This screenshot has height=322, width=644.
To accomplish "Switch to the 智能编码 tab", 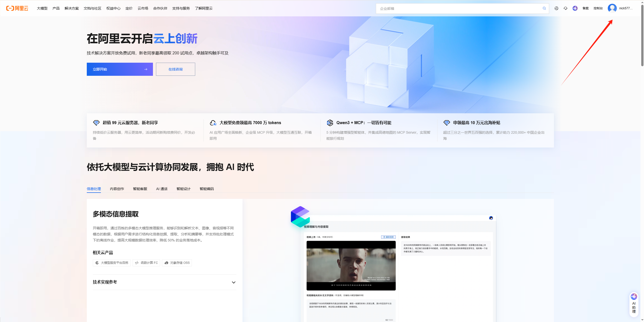I will tap(207, 189).
